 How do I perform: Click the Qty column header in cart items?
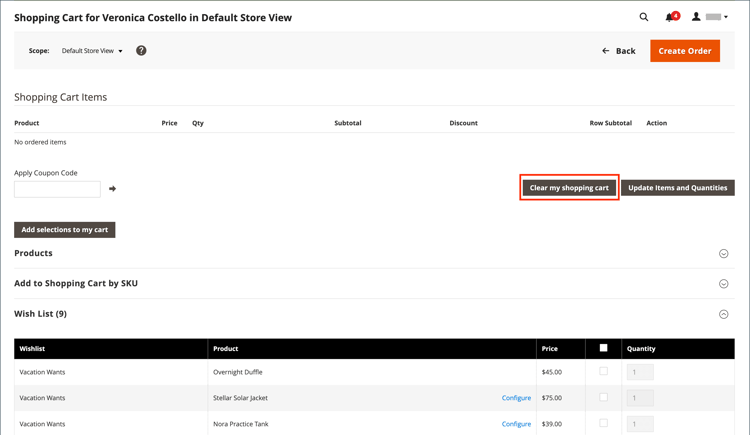(x=198, y=123)
